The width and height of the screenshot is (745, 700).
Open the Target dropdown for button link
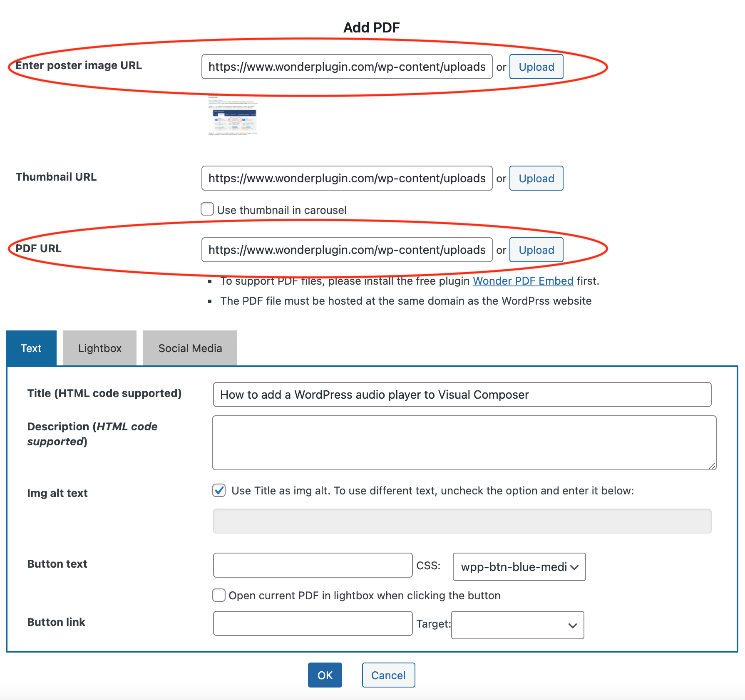tap(517, 625)
